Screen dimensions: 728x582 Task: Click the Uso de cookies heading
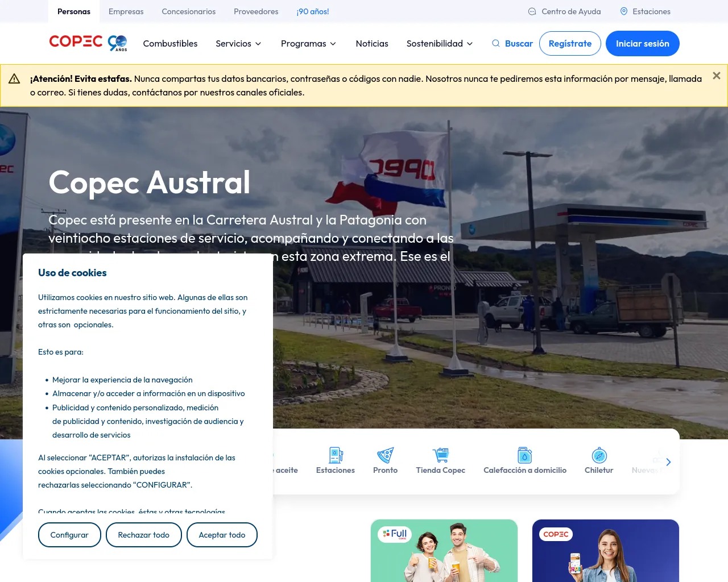pyautogui.click(x=72, y=273)
